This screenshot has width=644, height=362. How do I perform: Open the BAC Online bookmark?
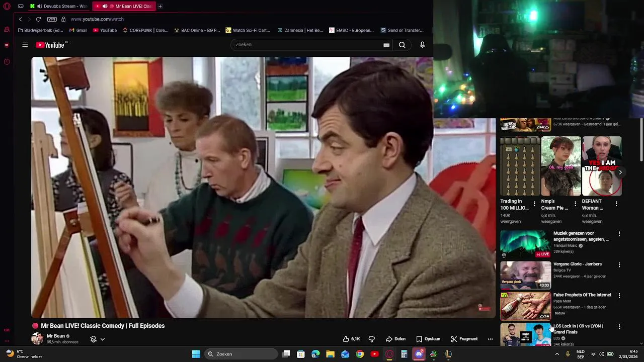(x=197, y=30)
